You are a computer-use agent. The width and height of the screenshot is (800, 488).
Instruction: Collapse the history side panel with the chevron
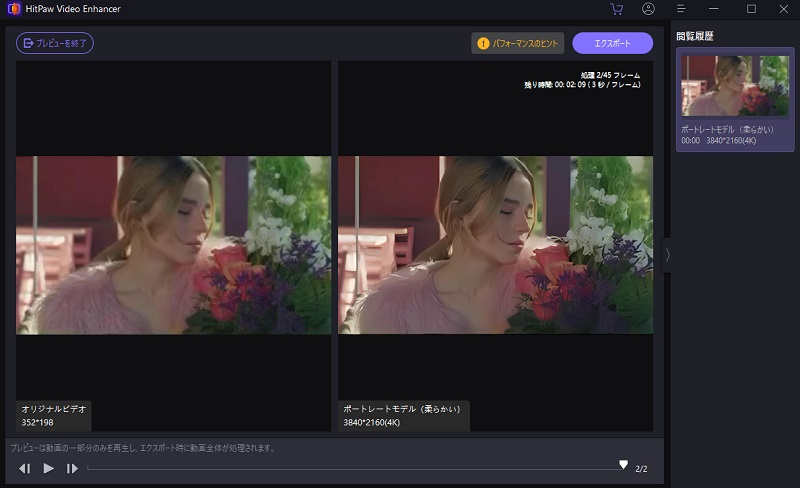point(667,255)
